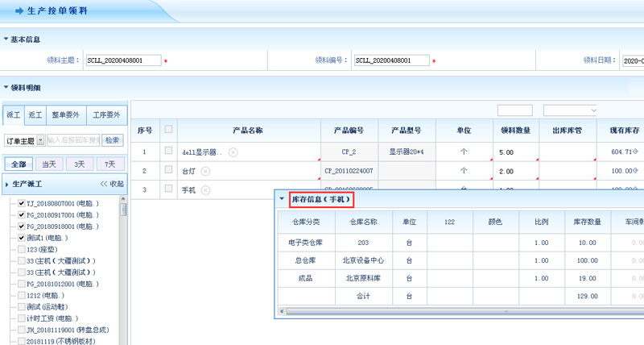
Task: Open the dropdown above the table columns
Action: pyautogui.click(x=570, y=110)
